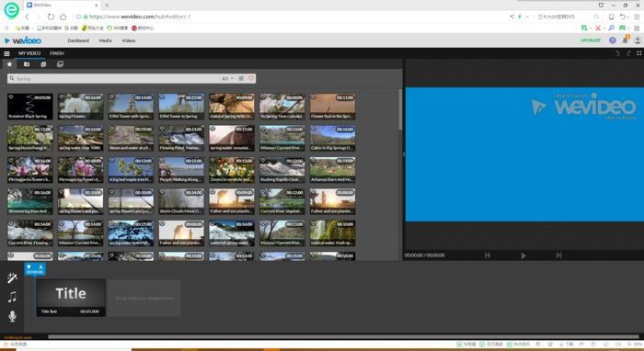Go to Dashboard in top navigation
This screenshot has width=644, height=351.
point(78,40)
